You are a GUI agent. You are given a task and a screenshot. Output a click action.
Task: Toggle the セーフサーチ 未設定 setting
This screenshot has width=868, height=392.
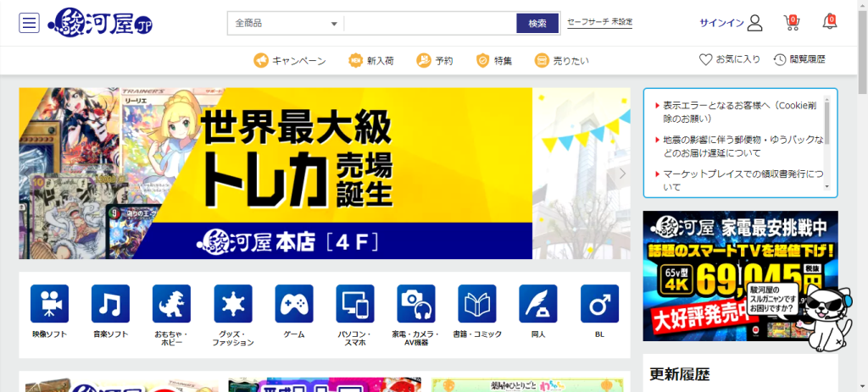599,23
